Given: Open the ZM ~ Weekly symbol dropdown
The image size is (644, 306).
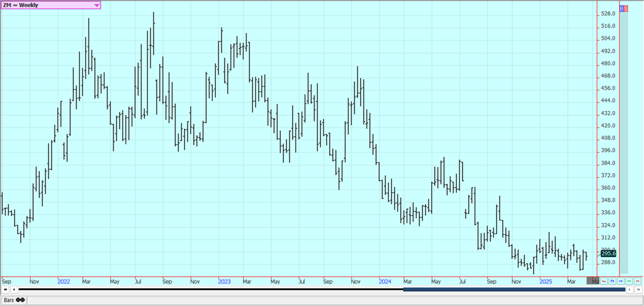Looking at the screenshot, I should (x=50, y=5).
